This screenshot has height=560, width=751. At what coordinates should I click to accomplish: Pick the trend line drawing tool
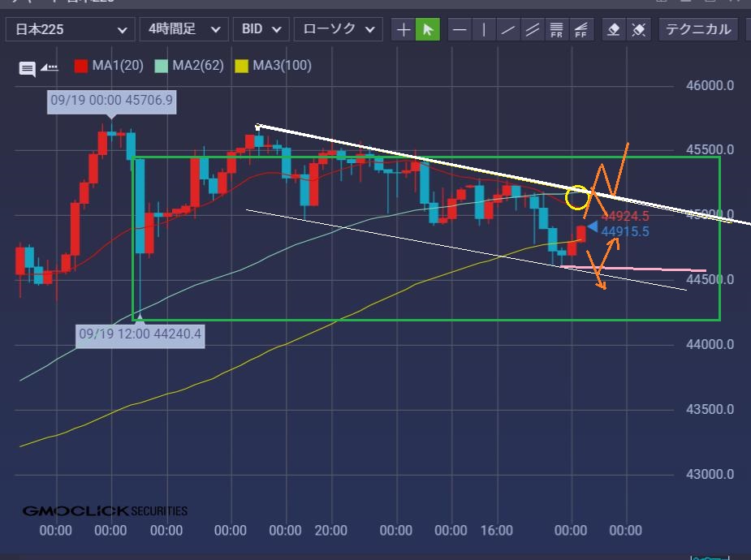508,30
